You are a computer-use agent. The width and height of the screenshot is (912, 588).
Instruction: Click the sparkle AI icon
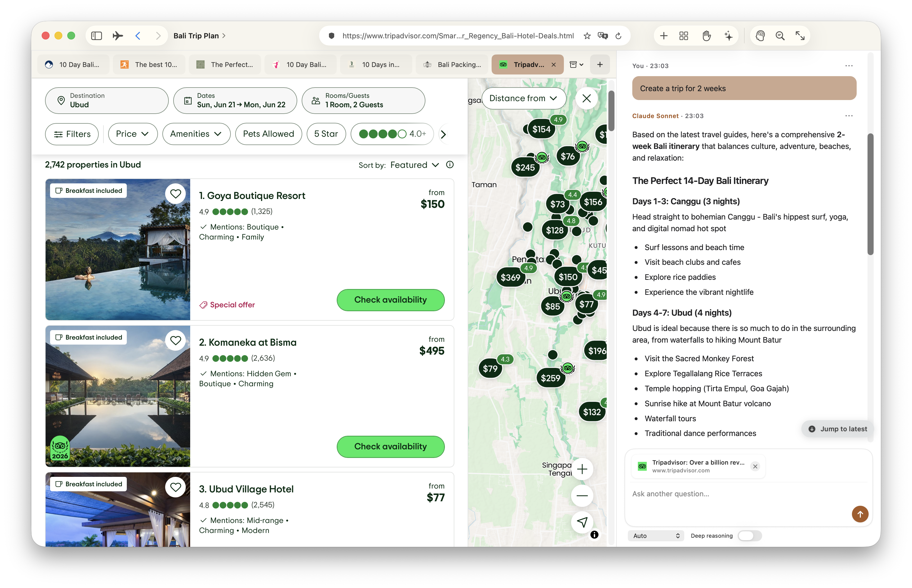point(728,36)
